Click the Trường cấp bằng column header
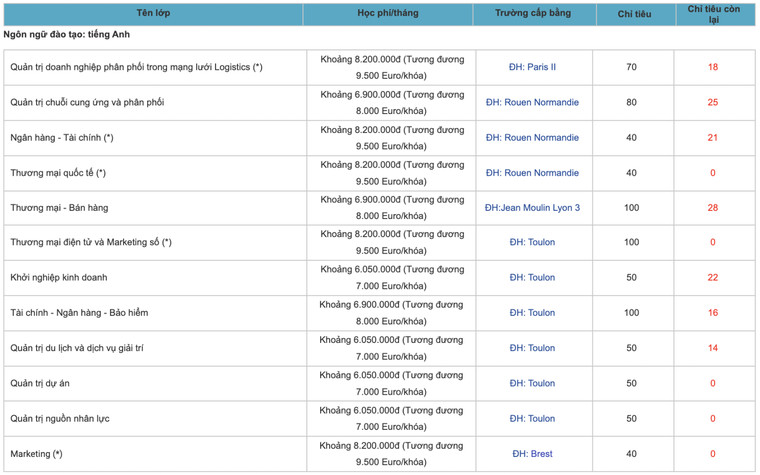 [x=532, y=14]
